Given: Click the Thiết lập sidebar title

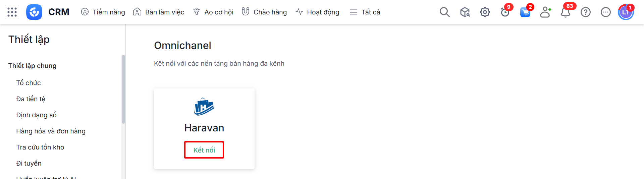Looking at the screenshot, I should [x=29, y=39].
